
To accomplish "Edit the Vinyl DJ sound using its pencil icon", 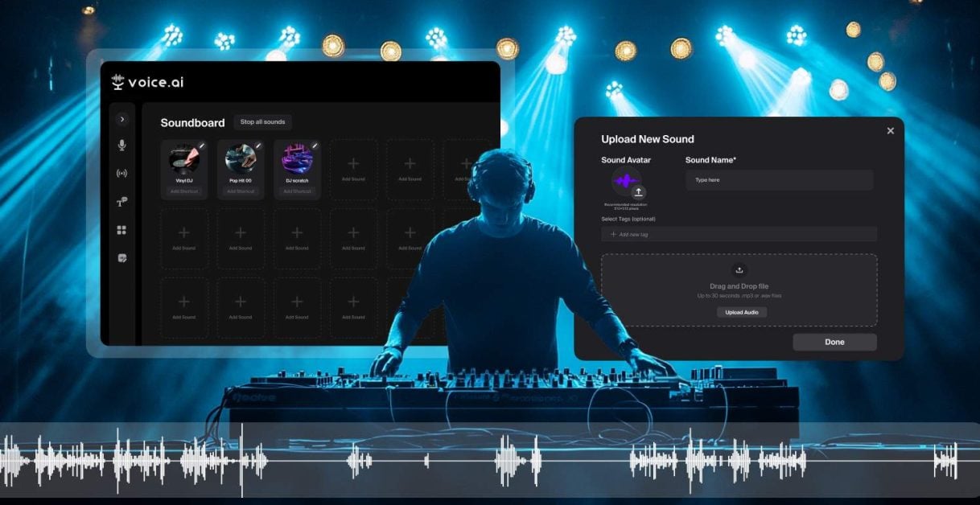I will tap(202, 145).
